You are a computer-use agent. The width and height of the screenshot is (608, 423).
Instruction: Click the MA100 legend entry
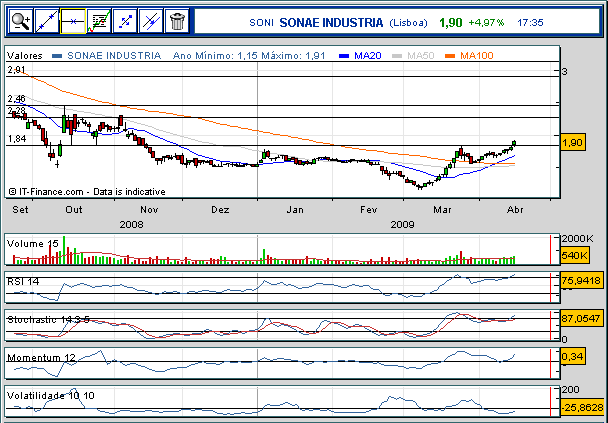pos(477,55)
